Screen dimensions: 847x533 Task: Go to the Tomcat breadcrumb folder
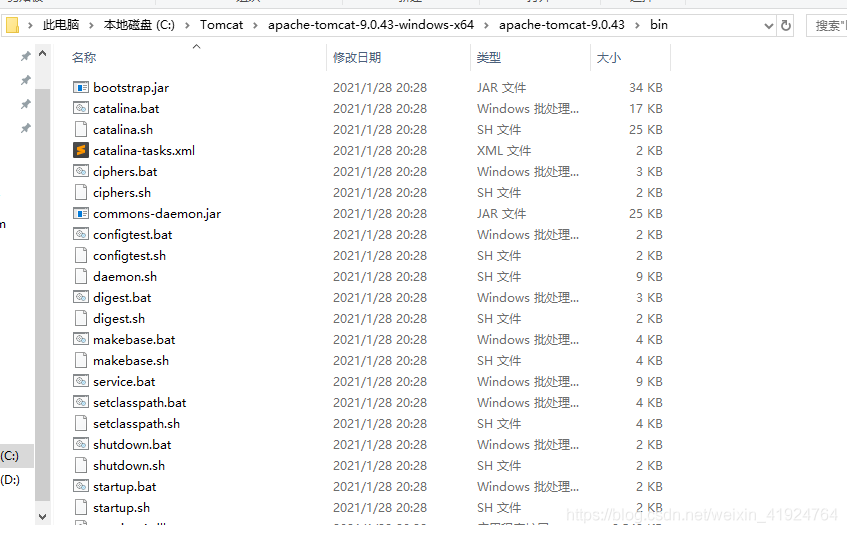click(x=221, y=25)
